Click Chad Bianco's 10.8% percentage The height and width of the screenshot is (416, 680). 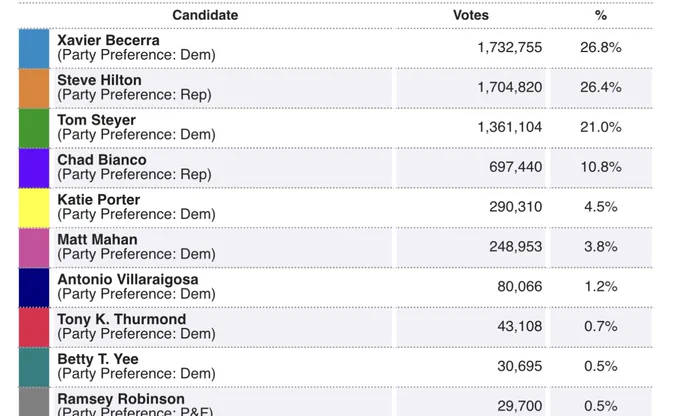point(601,167)
